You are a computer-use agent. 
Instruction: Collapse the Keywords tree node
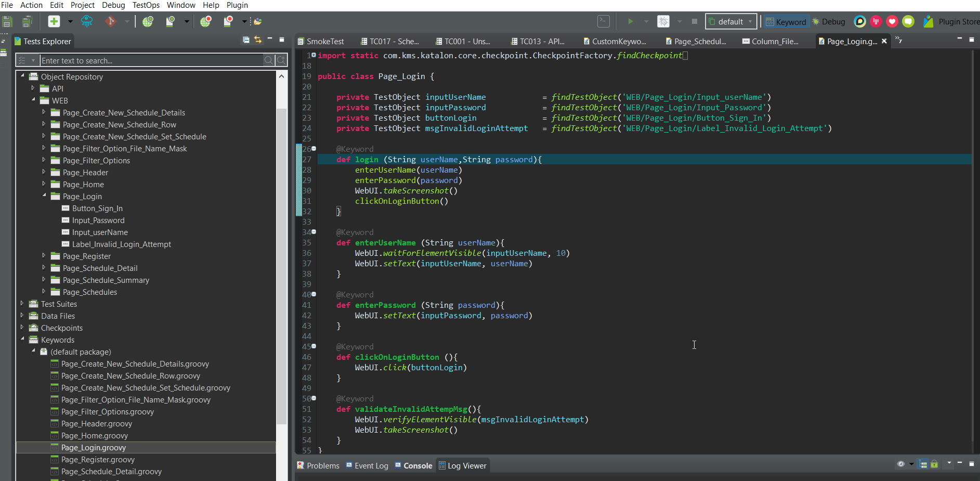tap(22, 340)
